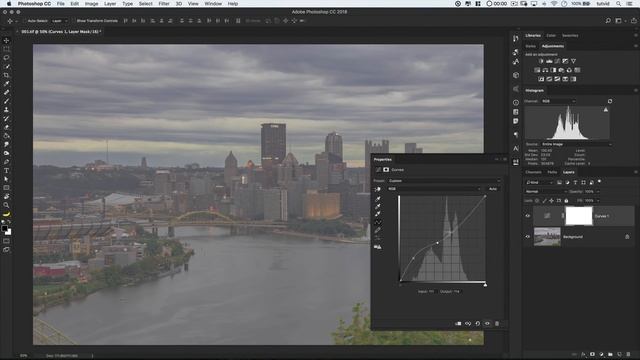Toggle lock position in Layers panel
This screenshot has width=640, height=360.
551,201
